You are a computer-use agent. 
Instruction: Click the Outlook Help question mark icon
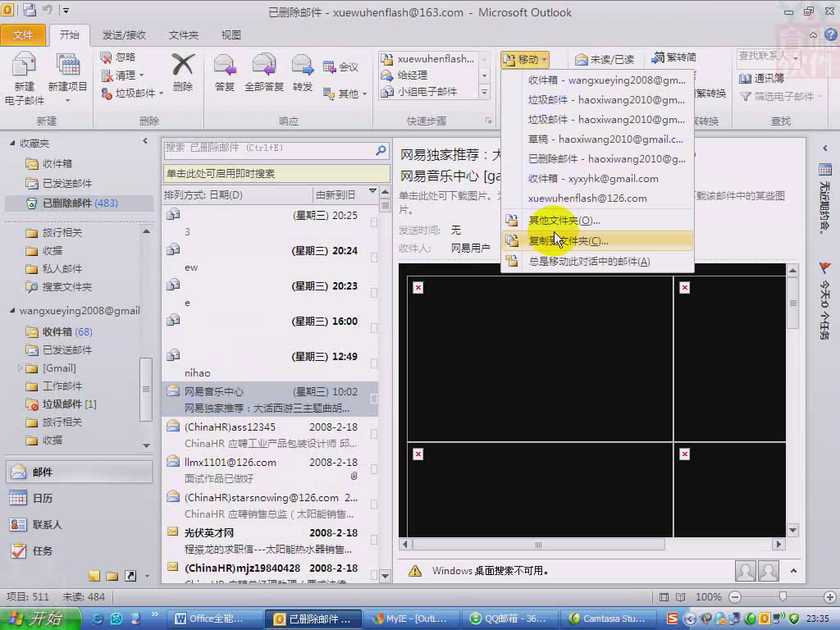click(831, 34)
